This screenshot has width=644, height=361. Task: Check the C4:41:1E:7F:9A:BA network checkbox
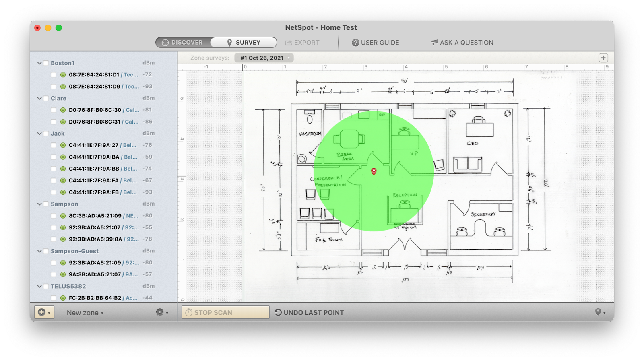(x=54, y=157)
